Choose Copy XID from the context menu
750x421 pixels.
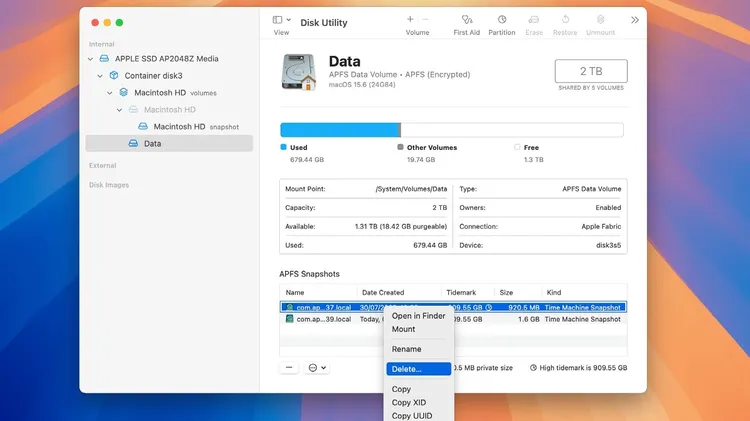tap(419, 403)
